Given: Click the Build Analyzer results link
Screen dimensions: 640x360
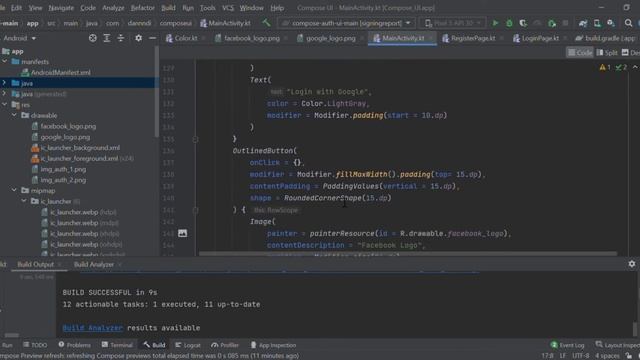Looking at the screenshot, I should tap(93, 328).
